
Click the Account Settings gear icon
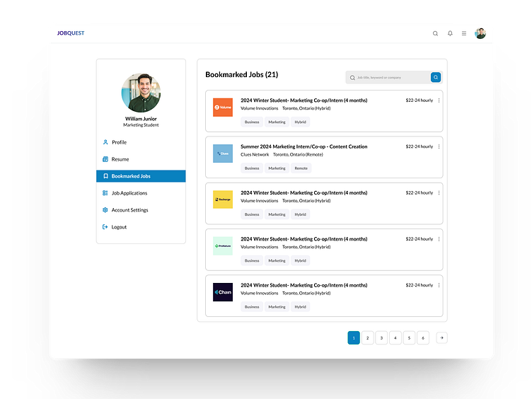pos(105,210)
